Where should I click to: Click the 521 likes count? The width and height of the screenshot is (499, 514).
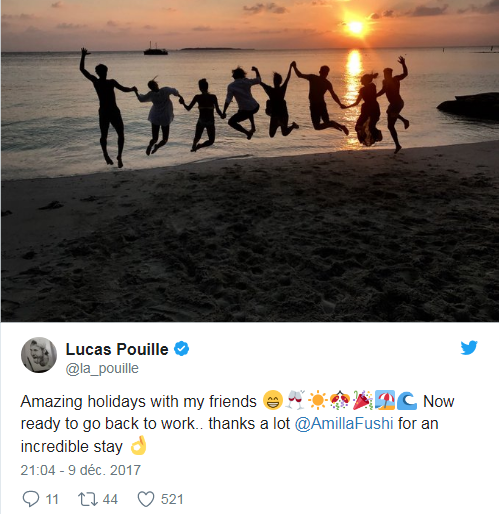coord(172,499)
